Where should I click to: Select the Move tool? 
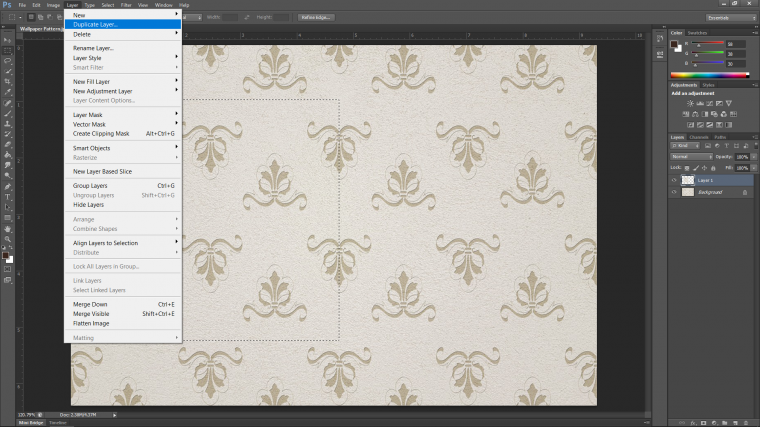(7, 40)
